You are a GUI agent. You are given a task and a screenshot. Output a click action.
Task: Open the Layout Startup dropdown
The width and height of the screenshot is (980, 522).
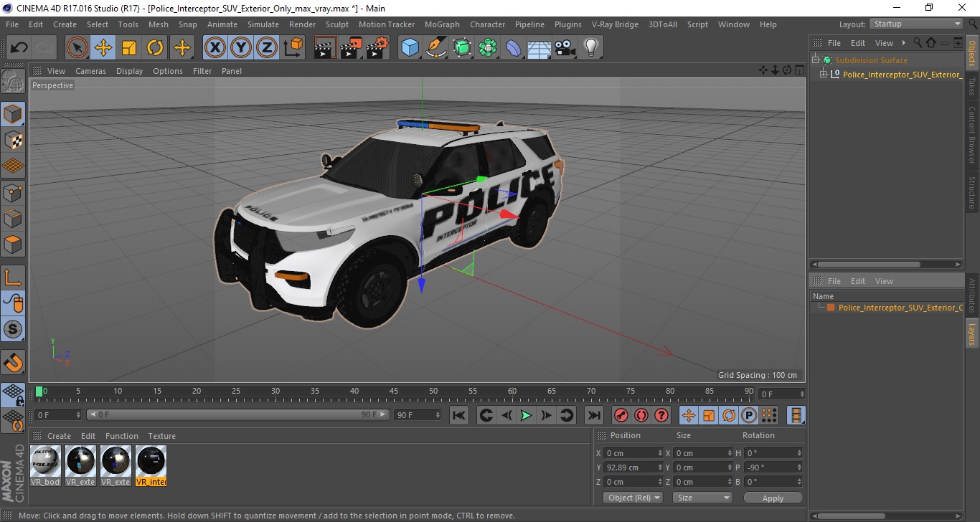(916, 24)
